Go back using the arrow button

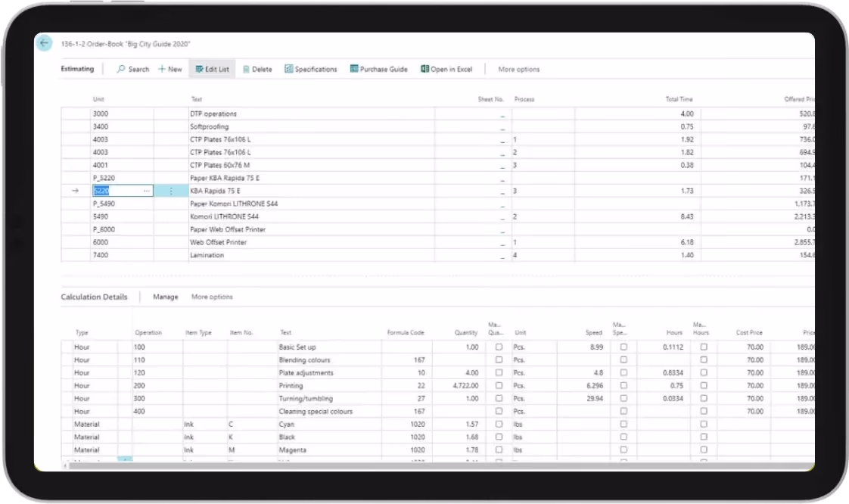coord(44,43)
